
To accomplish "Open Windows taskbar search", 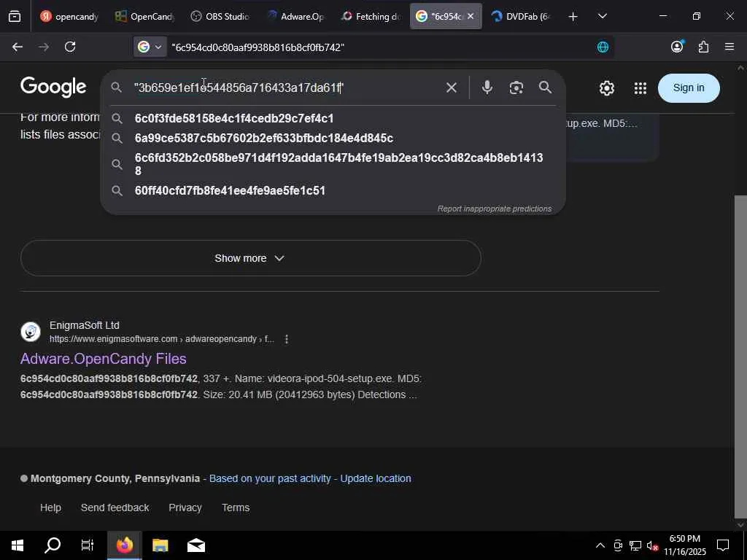I will [53, 545].
